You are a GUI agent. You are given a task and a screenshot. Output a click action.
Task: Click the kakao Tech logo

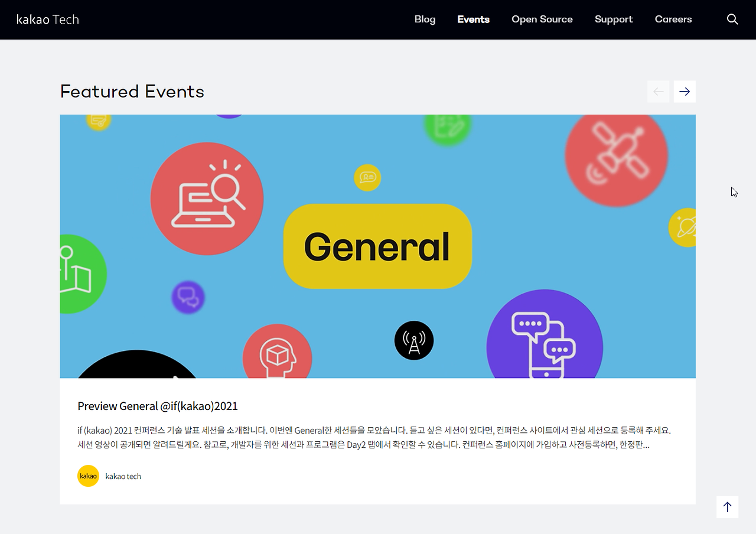48,19
